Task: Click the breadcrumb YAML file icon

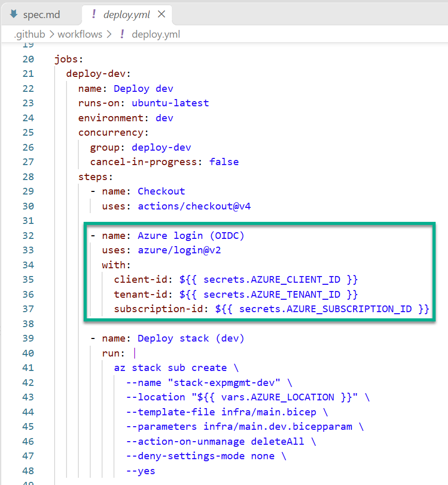Action: coord(122,35)
